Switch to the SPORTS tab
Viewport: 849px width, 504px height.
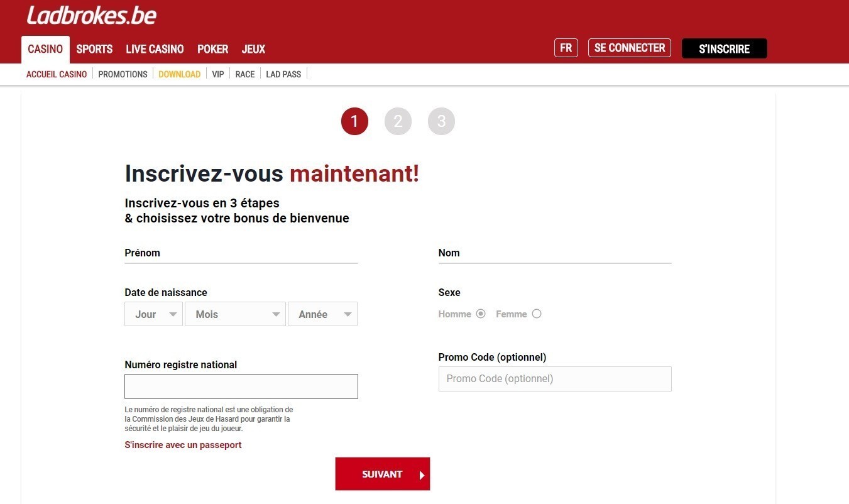coord(94,49)
